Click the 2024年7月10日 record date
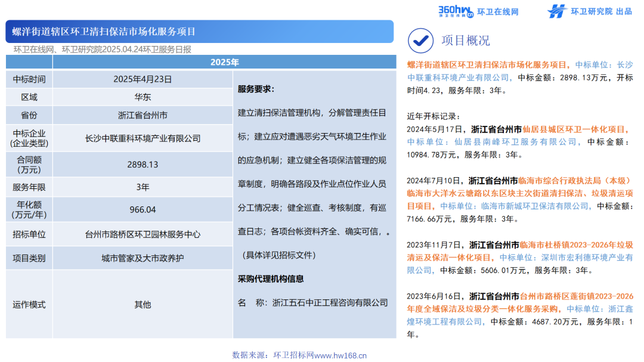 pos(434,181)
